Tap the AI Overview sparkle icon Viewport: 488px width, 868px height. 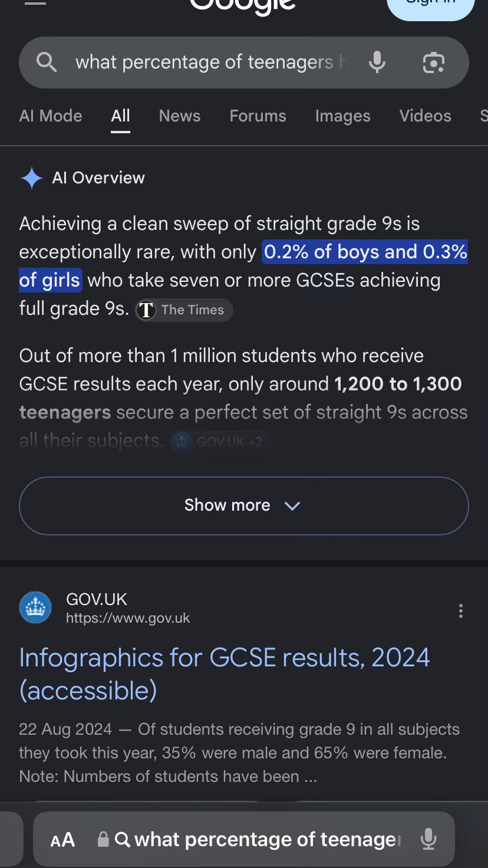[x=31, y=177]
